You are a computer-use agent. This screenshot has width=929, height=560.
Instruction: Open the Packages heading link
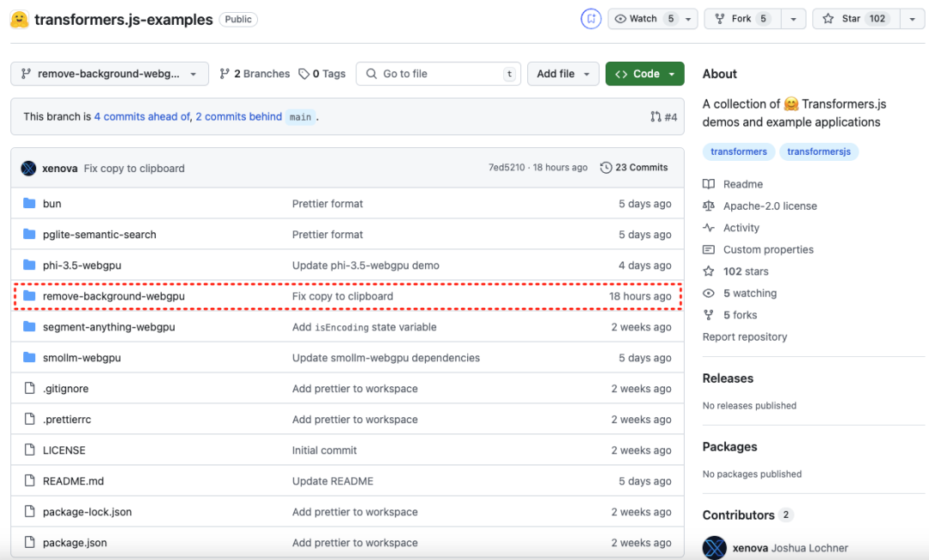click(730, 446)
